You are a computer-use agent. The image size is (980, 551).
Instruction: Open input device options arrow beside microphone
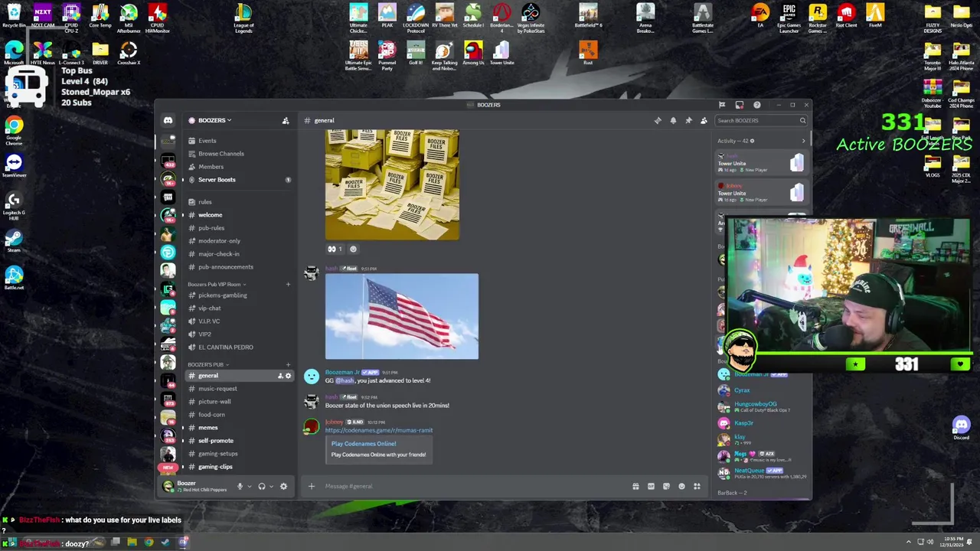click(249, 486)
